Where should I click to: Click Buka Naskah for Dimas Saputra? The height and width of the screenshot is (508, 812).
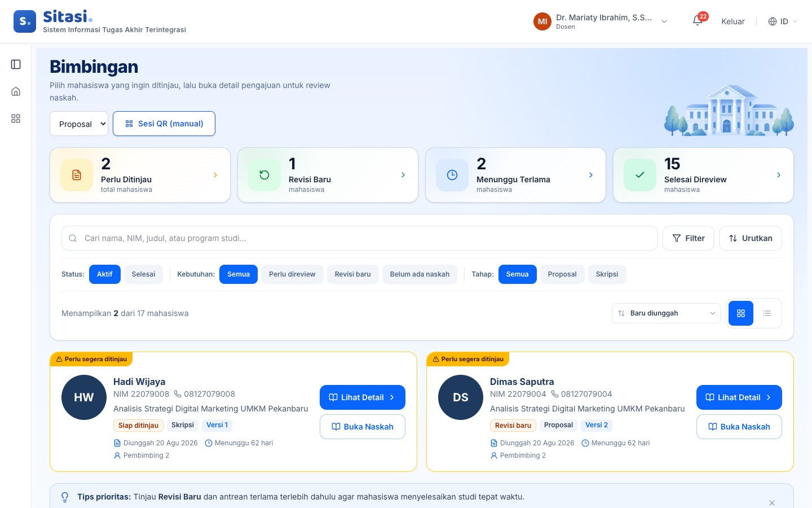[739, 427]
